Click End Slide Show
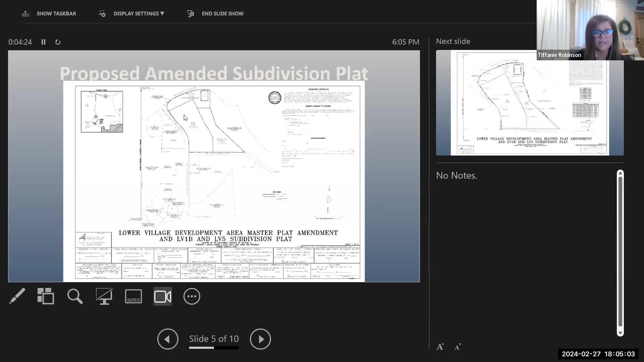 tap(215, 14)
